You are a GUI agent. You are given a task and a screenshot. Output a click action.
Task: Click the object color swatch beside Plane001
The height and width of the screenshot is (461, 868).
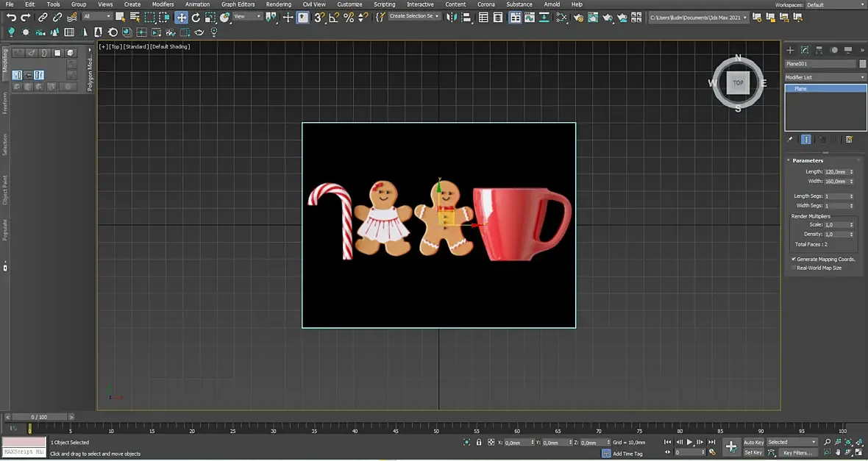click(x=862, y=64)
